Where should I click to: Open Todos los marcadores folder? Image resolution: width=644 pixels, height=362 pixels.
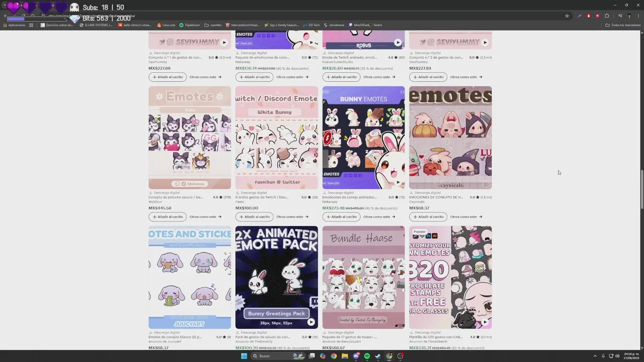click(623, 25)
